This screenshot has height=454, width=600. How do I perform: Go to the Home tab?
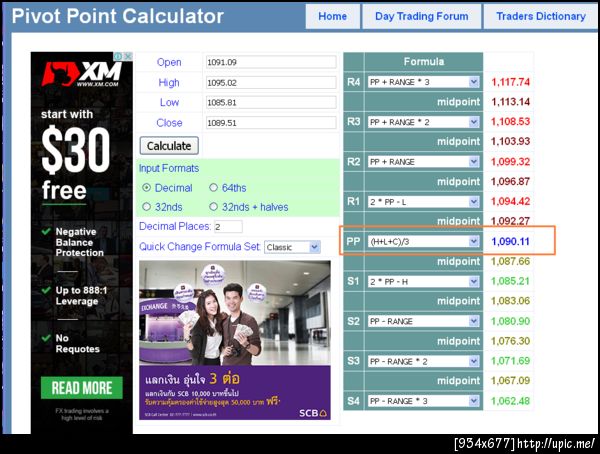click(333, 16)
